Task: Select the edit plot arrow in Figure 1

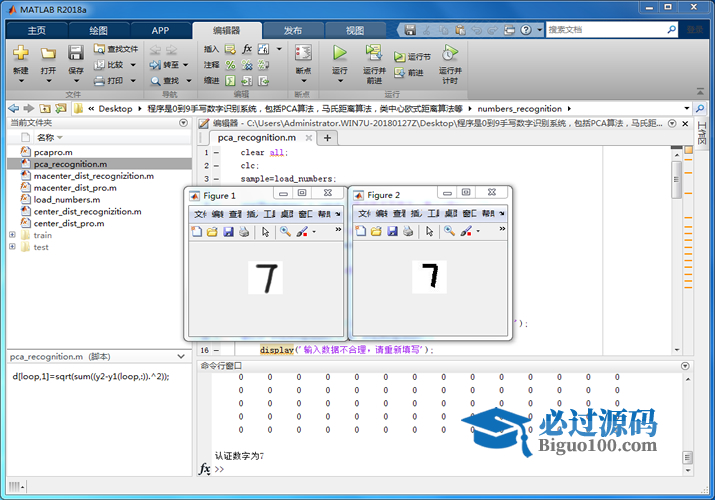Action: coord(265,231)
